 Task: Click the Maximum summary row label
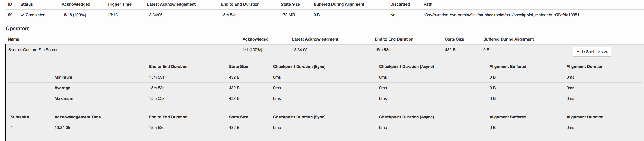64,98
